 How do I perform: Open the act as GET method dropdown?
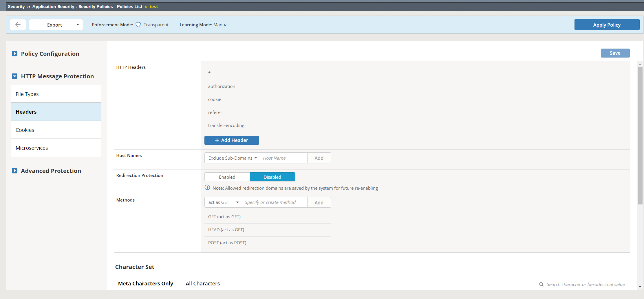point(223,202)
